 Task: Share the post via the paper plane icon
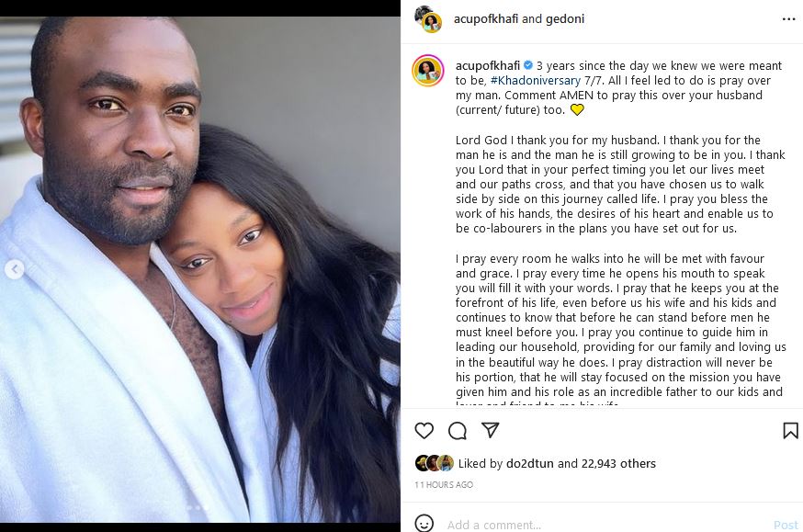point(490,430)
